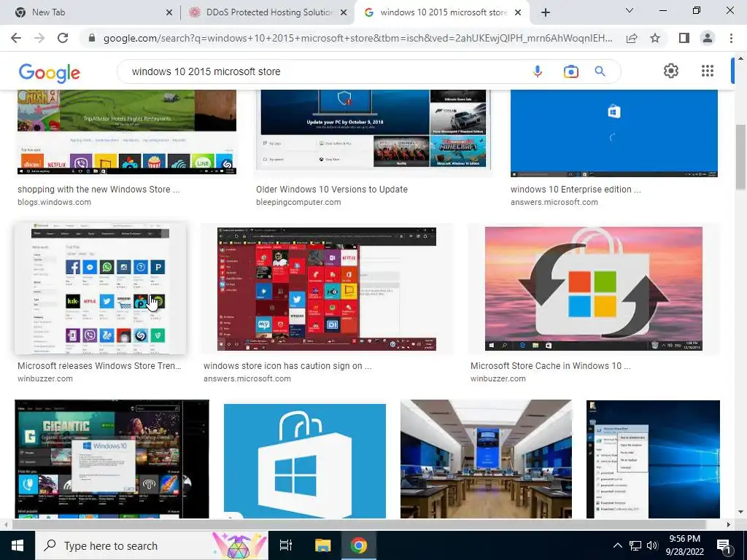Image resolution: width=747 pixels, height=560 pixels.
Task: Click the blogs.windows.com source text
Action: [54, 202]
